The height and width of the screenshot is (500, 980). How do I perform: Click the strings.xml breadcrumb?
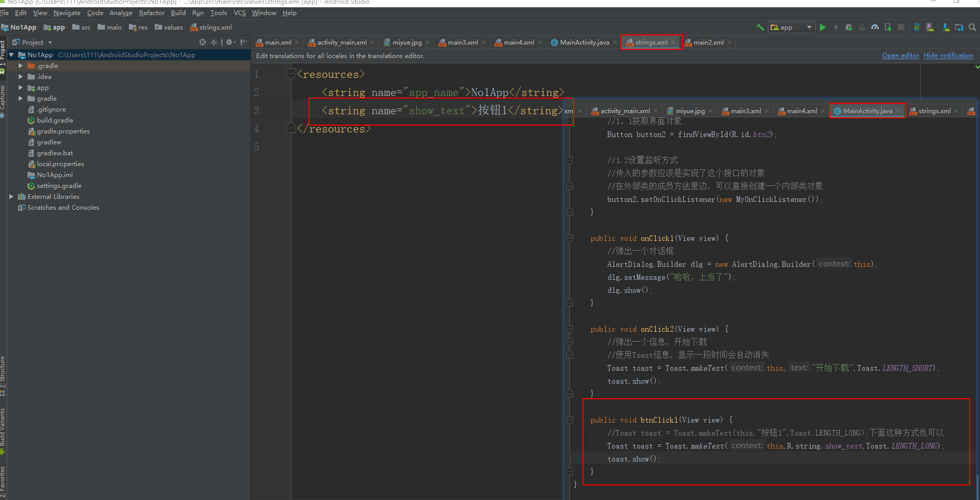tap(211, 28)
